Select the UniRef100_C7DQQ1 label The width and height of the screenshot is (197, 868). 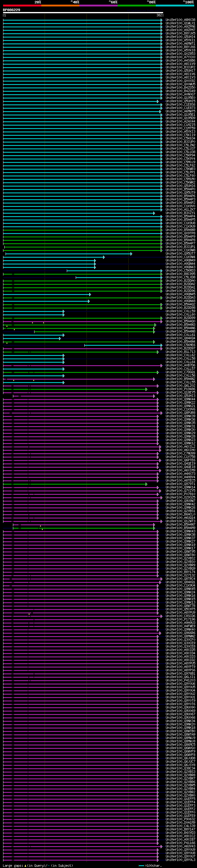[180, 372]
